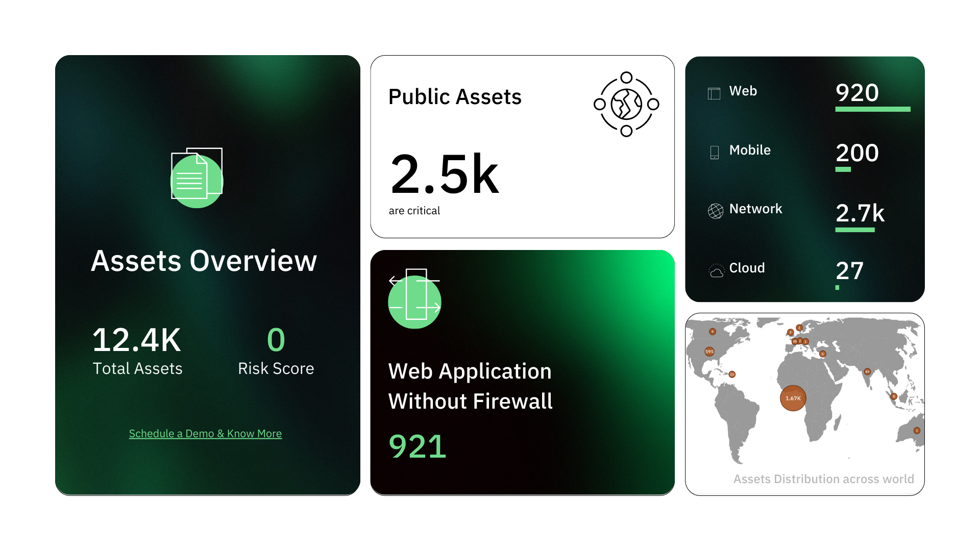
Task: Select the Web Application Without Firewall title
Action: pos(470,386)
